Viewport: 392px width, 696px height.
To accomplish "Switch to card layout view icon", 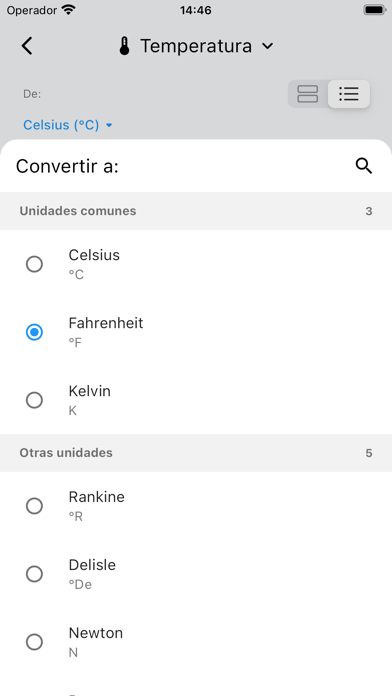I will 308,94.
